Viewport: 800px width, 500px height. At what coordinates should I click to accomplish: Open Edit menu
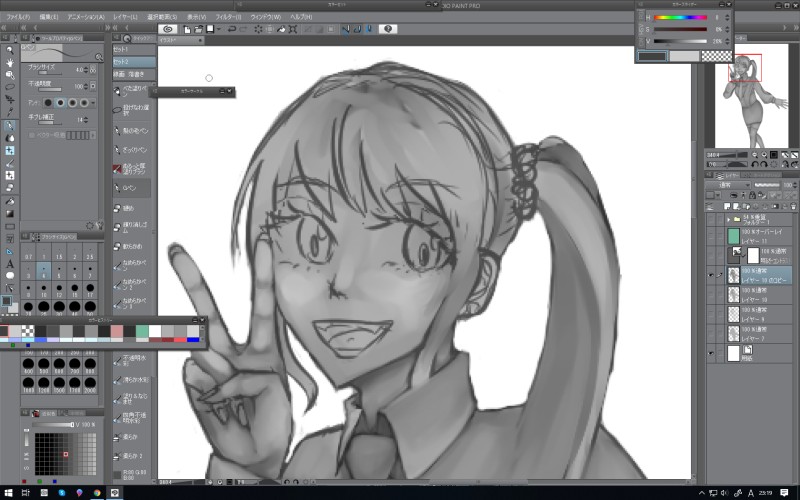pyautogui.click(x=48, y=17)
